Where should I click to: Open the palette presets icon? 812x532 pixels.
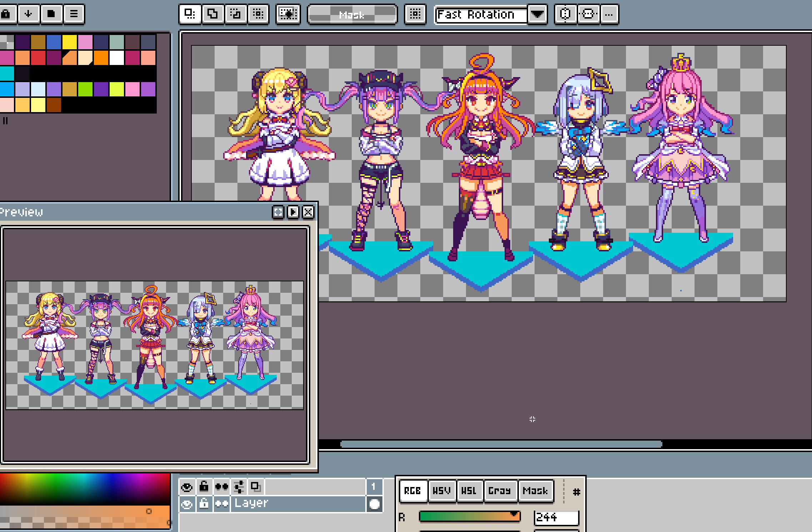[51, 14]
